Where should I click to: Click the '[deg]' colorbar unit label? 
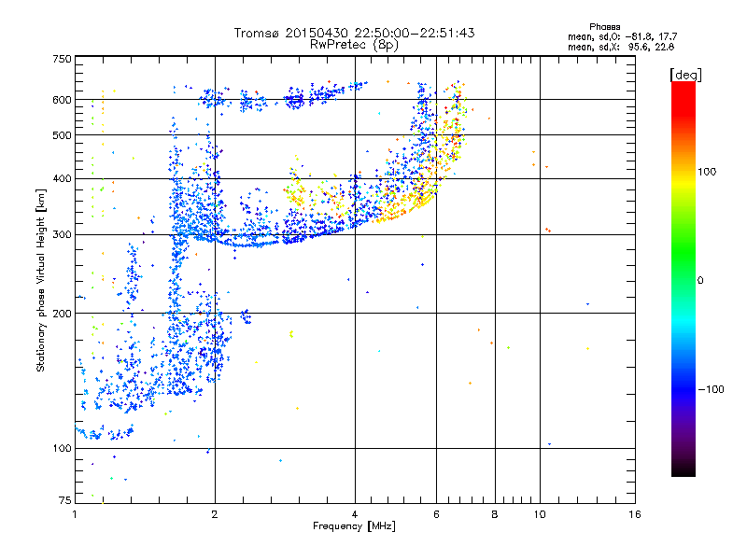tap(685, 75)
